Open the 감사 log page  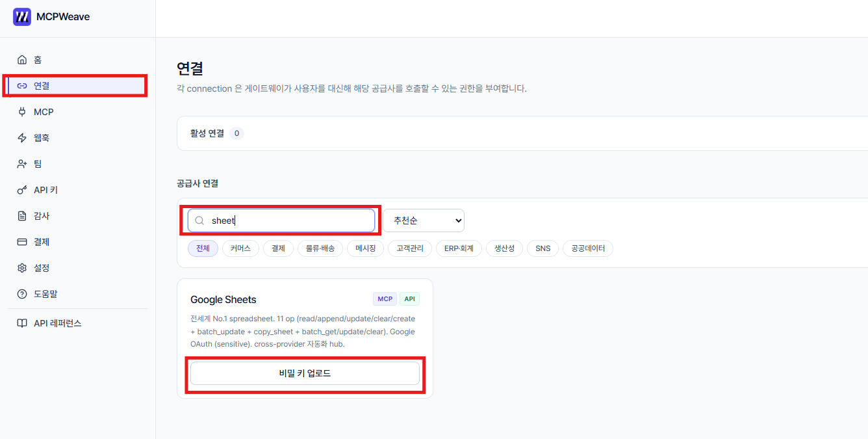point(77,216)
